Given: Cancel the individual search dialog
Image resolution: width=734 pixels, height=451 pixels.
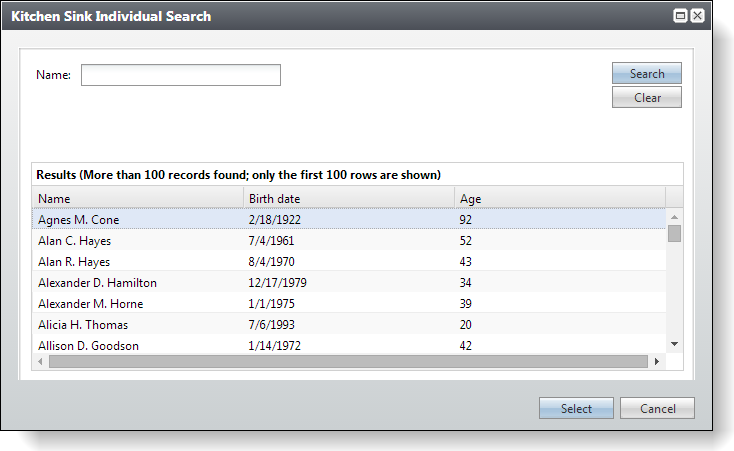Looking at the screenshot, I should 657,408.
